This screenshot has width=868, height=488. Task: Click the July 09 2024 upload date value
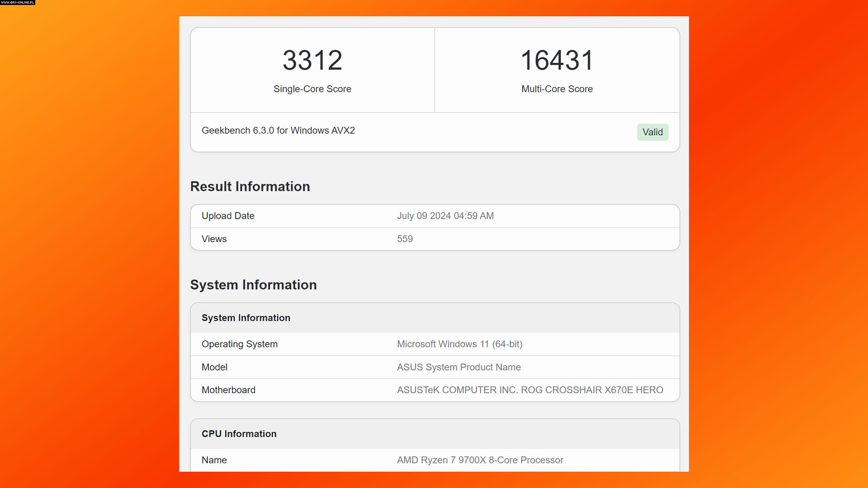click(x=445, y=216)
